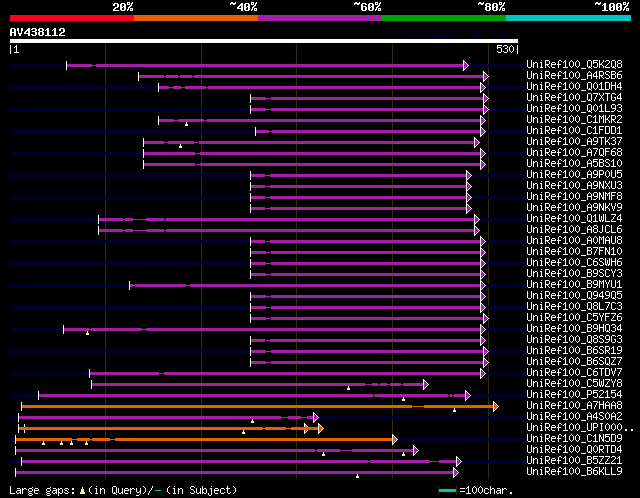This screenshot has width=640, height=498.
Task: Select the UniRef100_B9SCY3 label
Action: coord(574,274)
